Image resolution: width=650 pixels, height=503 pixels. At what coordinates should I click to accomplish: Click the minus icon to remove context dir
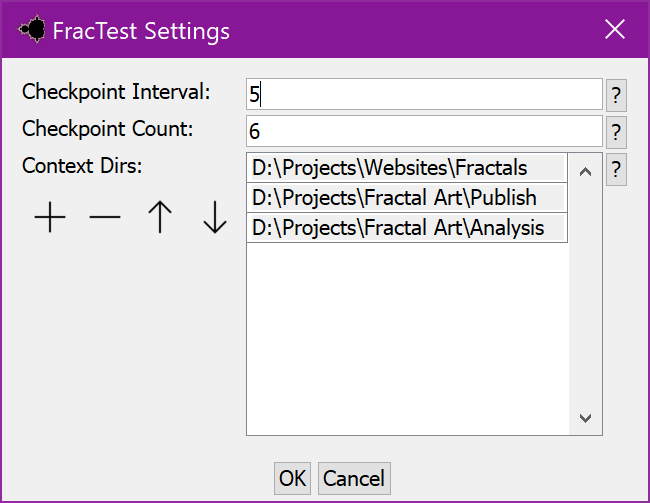click(105, 217)
